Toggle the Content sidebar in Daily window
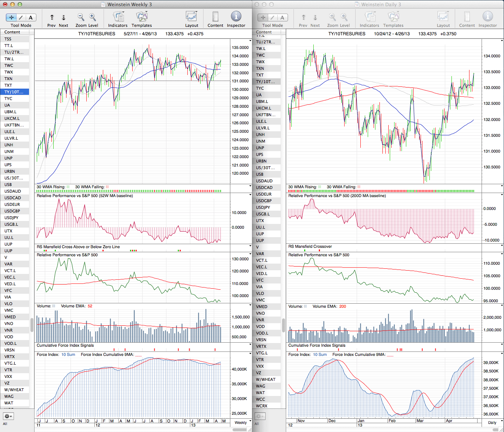This screenshot has height=432, width=504. pyautogui.click(x=467, y=17)
